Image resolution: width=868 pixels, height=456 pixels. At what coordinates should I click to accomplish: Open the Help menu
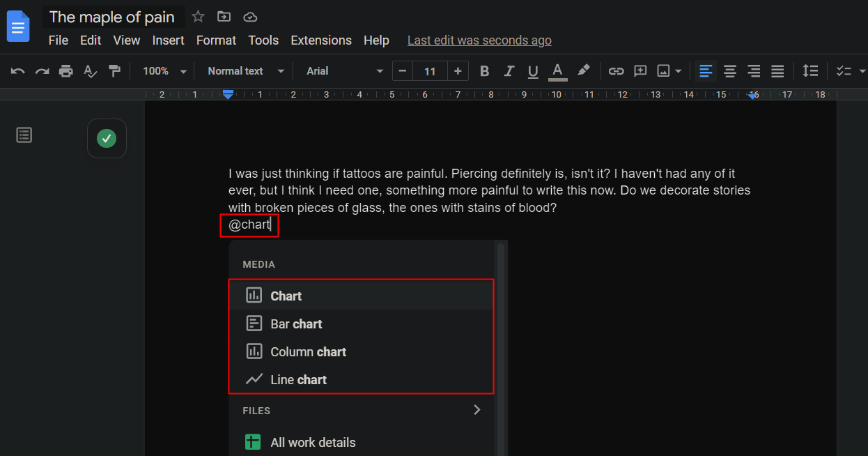pos(376,40)
